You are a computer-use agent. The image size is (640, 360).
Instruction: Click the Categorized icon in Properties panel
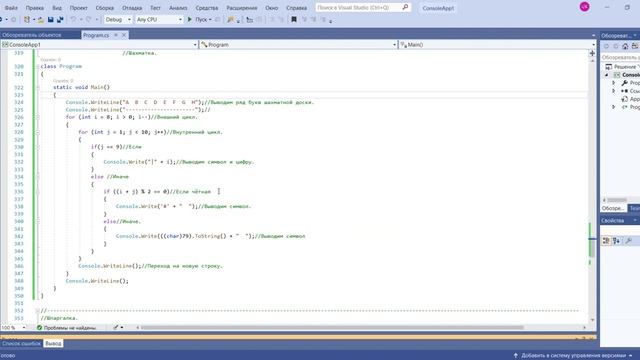606,241
